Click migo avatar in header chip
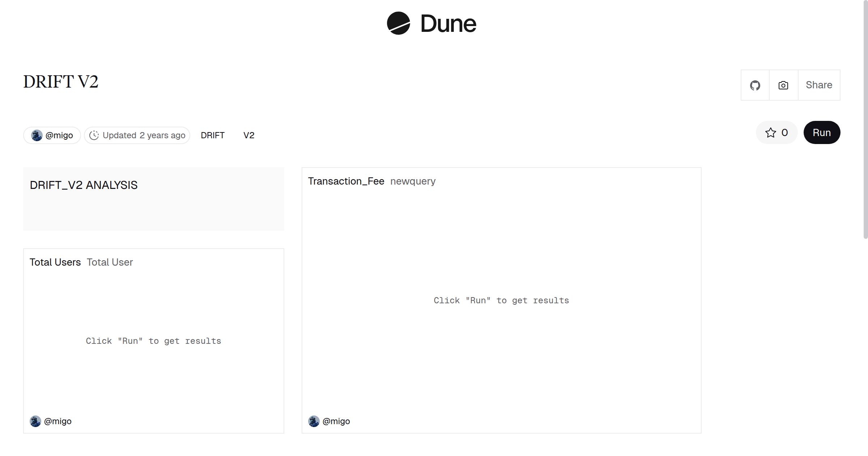Image resolution: width=868 pixels, height=456 pixels. pyautogui.click(x=37, y=135)
